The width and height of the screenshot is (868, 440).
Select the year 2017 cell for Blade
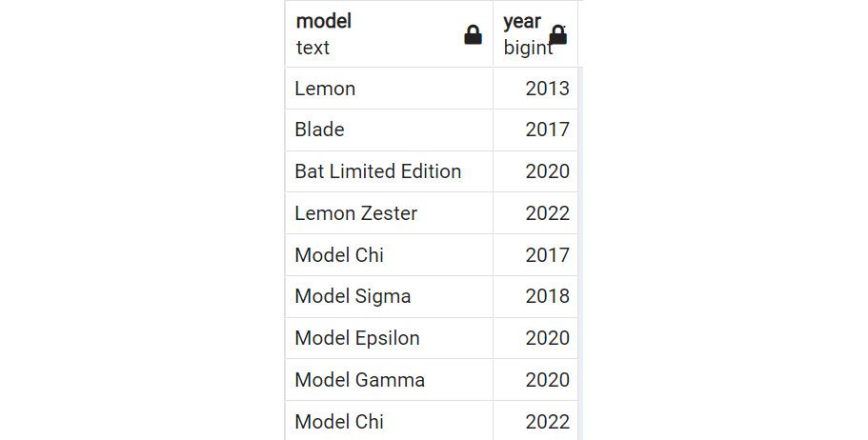(x=535, y=130)
